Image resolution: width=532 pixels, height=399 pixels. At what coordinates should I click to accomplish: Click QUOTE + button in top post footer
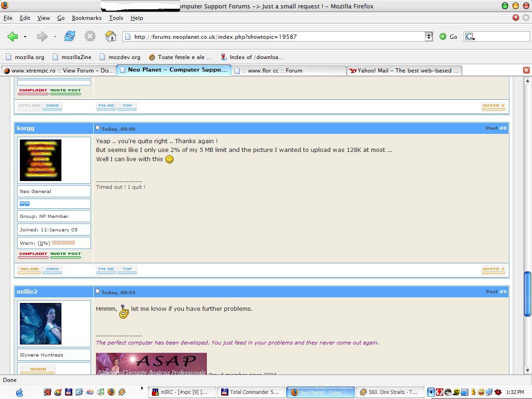click(x=493, y=106)
